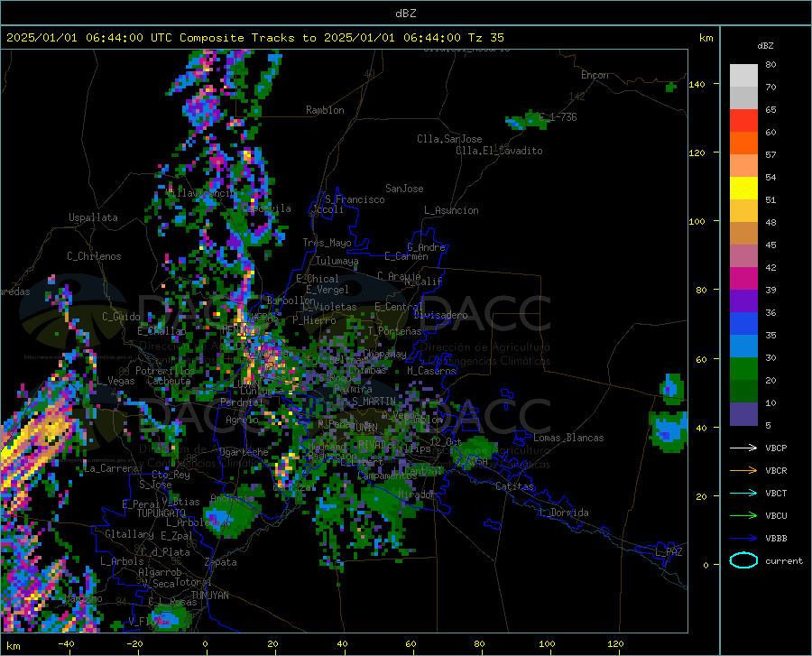Image resolution: width=812 pixels, height=656 pixels.
Task: Click the 57 value on color scale
Action: 770,155
